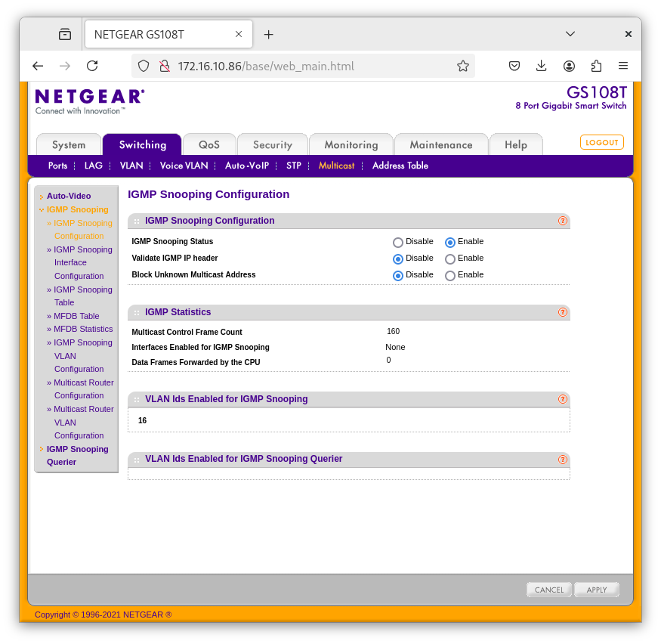Click the browser reload icon
Image resolution: width=661 pixels, height=644 pixels.
coord(92,66)
